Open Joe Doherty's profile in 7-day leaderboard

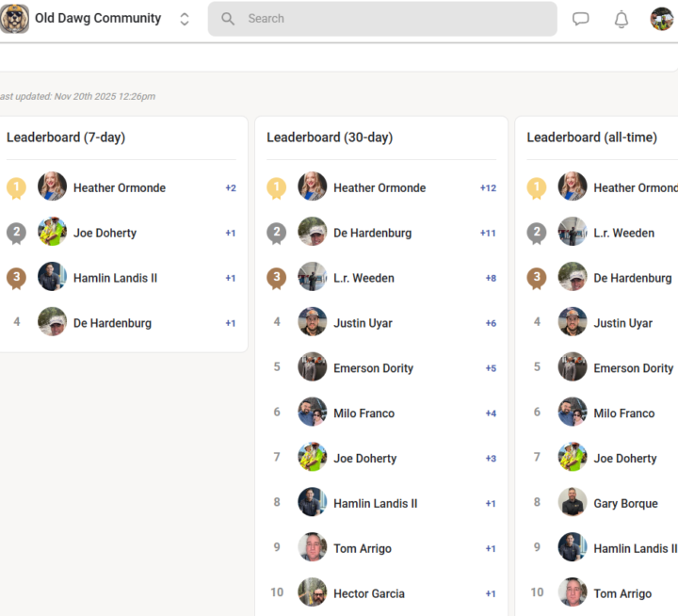click(105, 233)
